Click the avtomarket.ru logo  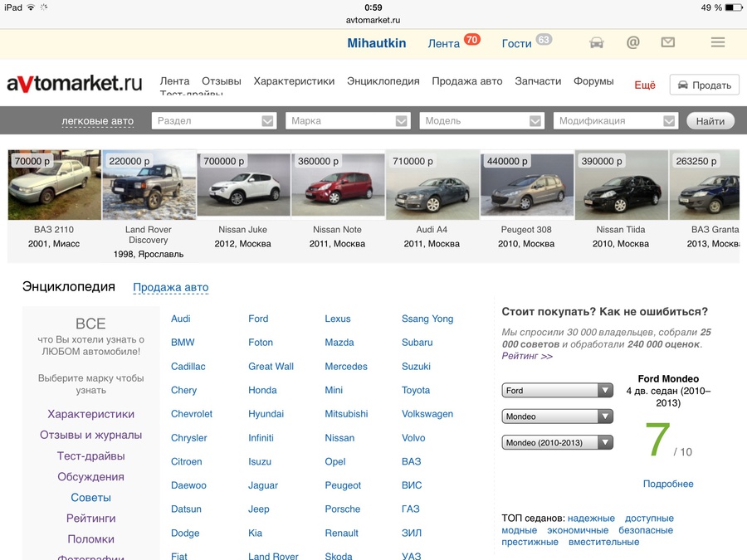75,83
